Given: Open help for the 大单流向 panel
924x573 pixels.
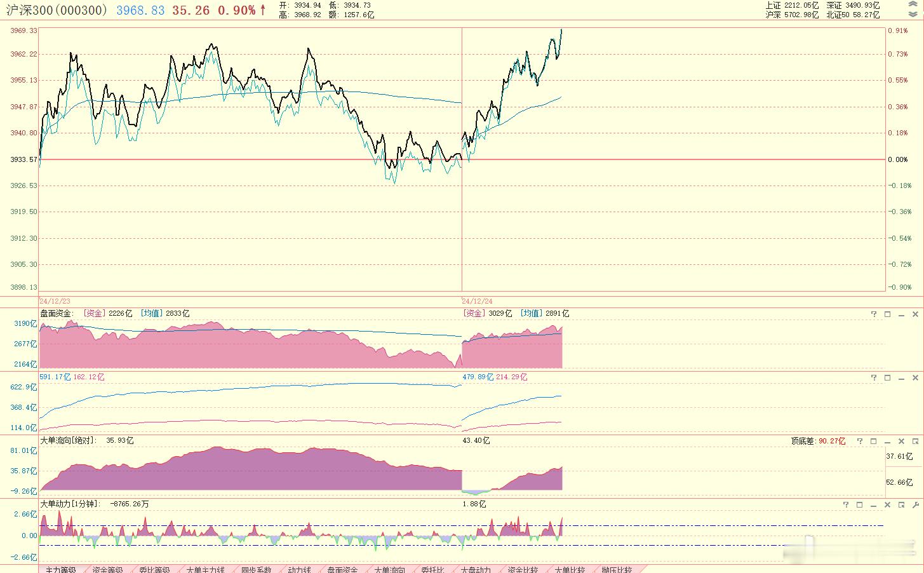Looking at the screenshot, I should point(860,441).
